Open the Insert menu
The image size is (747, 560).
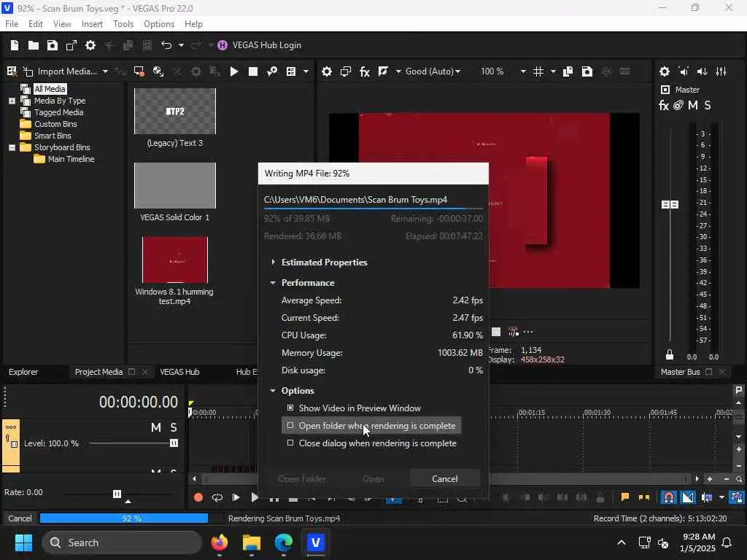click(x=92, y=24)
